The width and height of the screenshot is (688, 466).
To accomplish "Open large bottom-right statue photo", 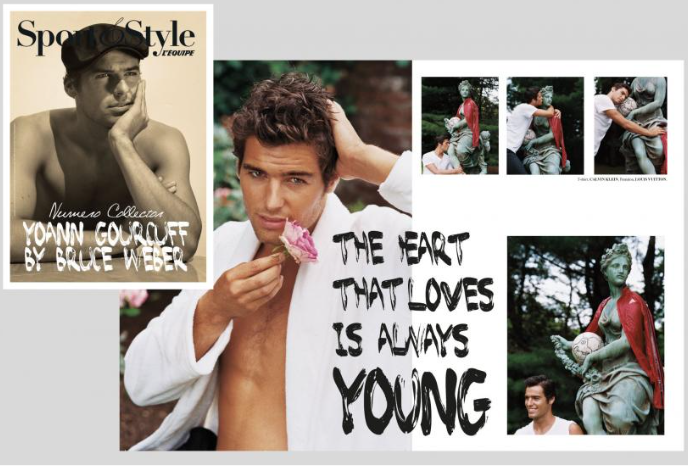I will 585,335.
